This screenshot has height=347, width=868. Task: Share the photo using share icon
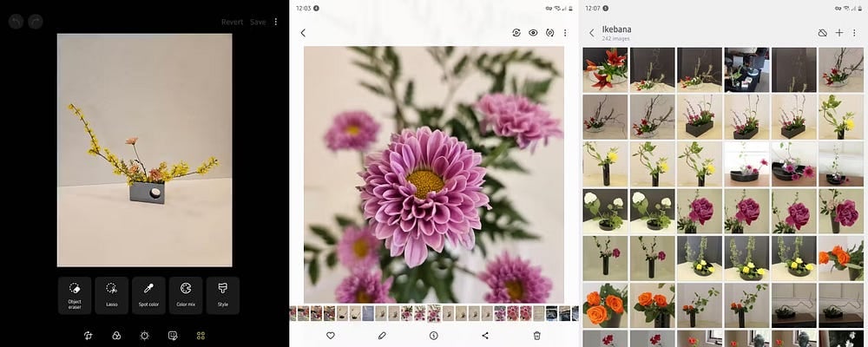click(x=485, y=335)
